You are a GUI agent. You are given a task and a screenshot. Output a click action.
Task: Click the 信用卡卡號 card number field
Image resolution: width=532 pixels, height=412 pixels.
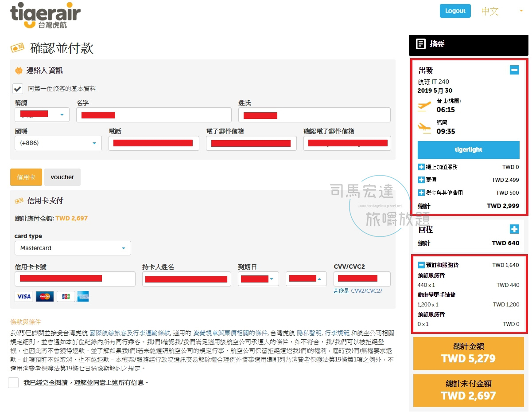coord(75,279)
